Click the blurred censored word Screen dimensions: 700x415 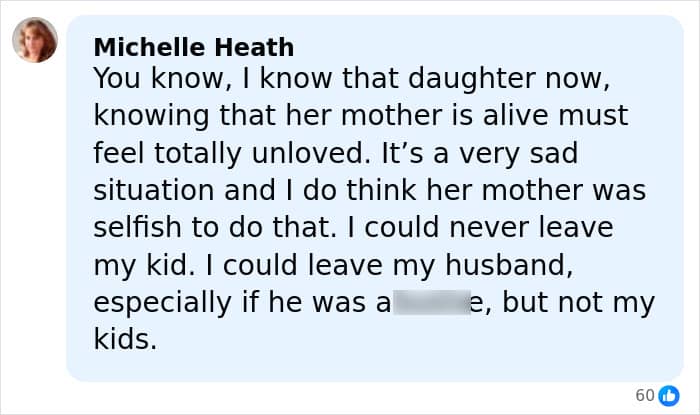430,303
